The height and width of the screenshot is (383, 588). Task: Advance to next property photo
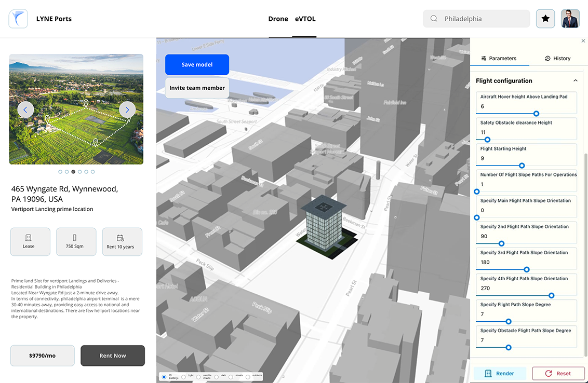pyautogui.click(x=127, y=110)
